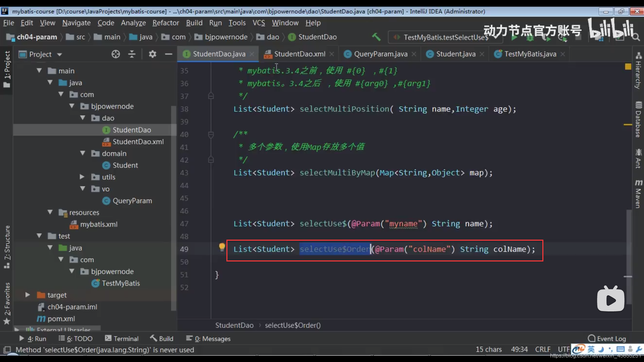Open the Refactor menu
The width and height of the screenshot is (644, 362).
166,23
